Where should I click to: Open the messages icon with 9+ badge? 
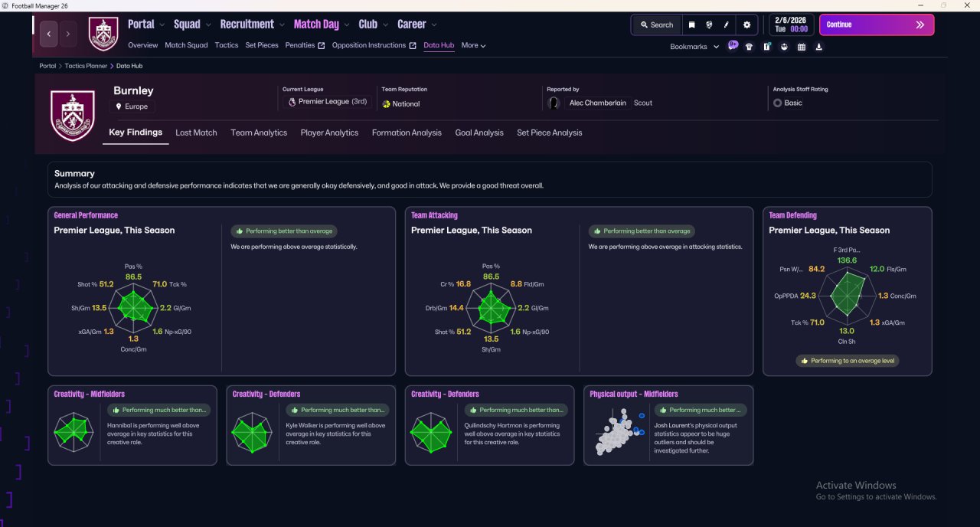click(x=733, y=46)
